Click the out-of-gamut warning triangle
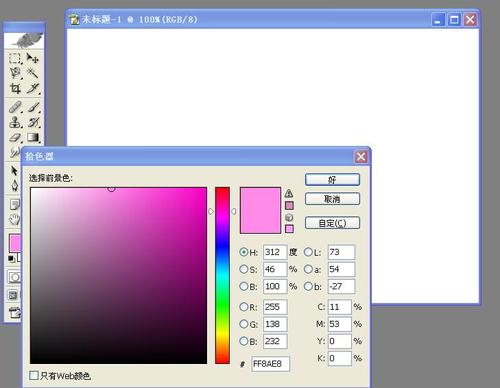The height and width of the screenshot is (388, 500). pos(289,193)
